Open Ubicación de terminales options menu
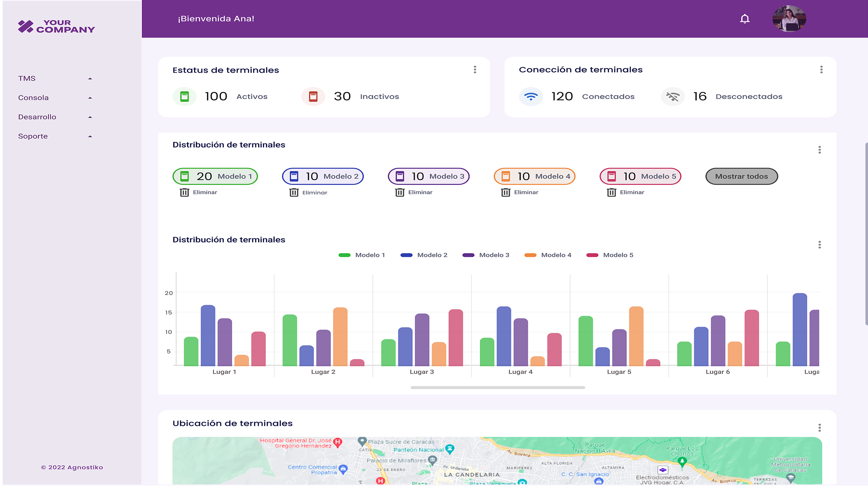Screen dimensions: 868x488 click(x=820, y=428)
